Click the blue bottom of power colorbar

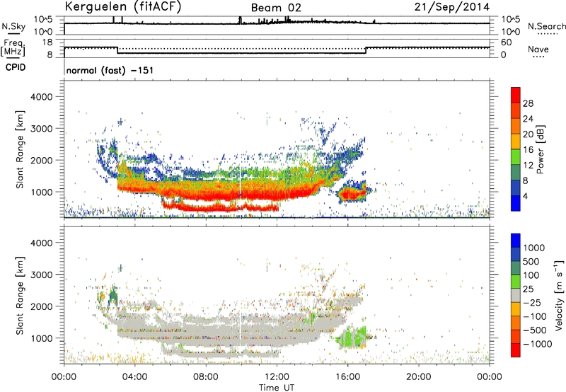pyautogui.click(x=516, y=203)
